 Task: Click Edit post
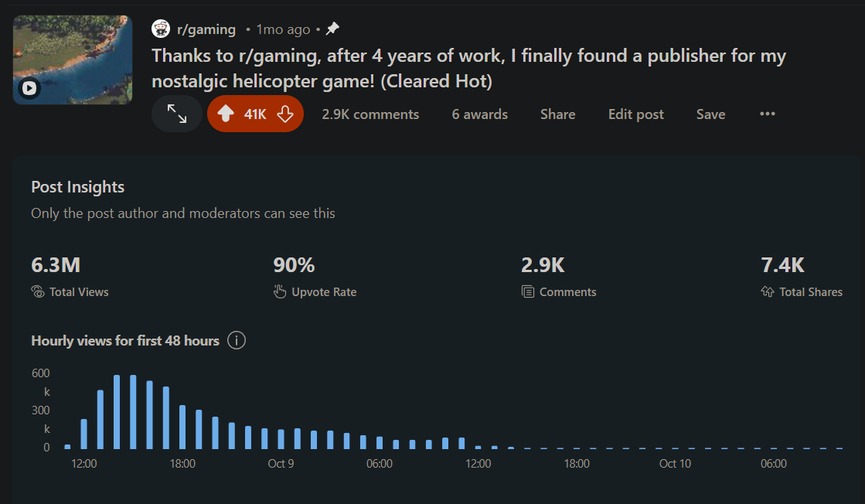tap(635, 114)
